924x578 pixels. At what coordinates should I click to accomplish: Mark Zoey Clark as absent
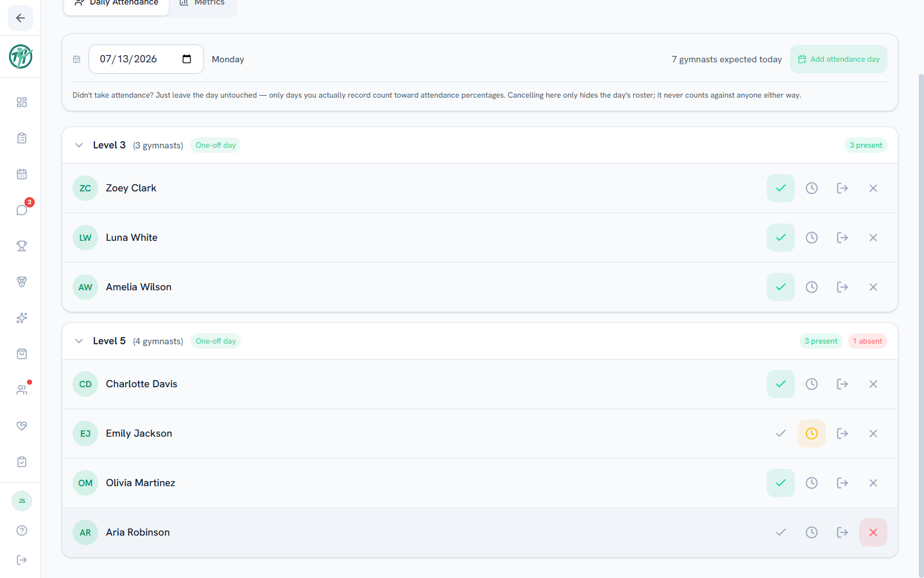pos(873,188)
